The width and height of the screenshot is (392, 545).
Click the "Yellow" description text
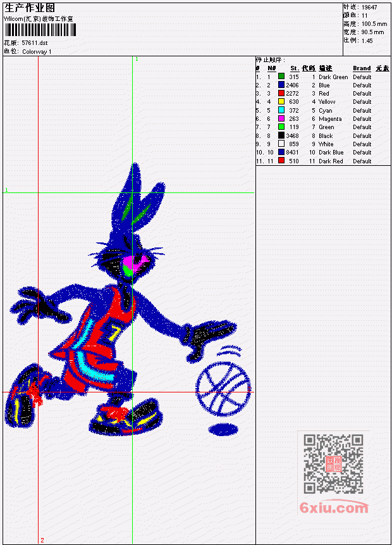point(327,102)
